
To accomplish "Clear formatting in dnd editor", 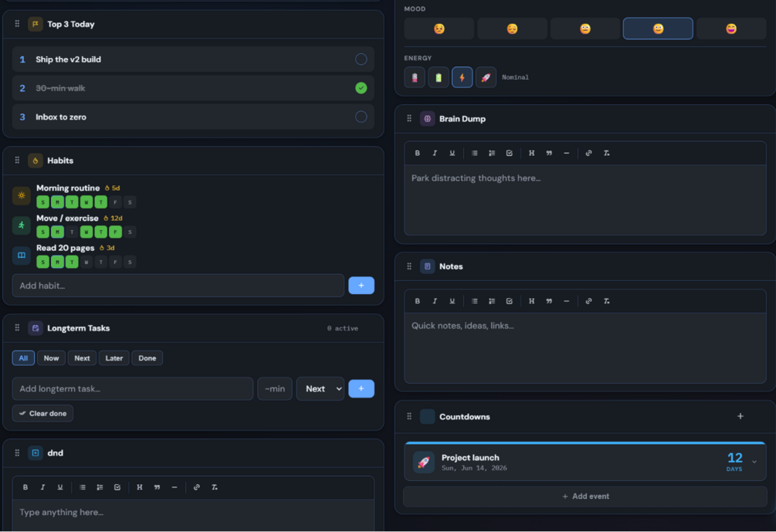I will pyautogui.click(x=215, y=487).
